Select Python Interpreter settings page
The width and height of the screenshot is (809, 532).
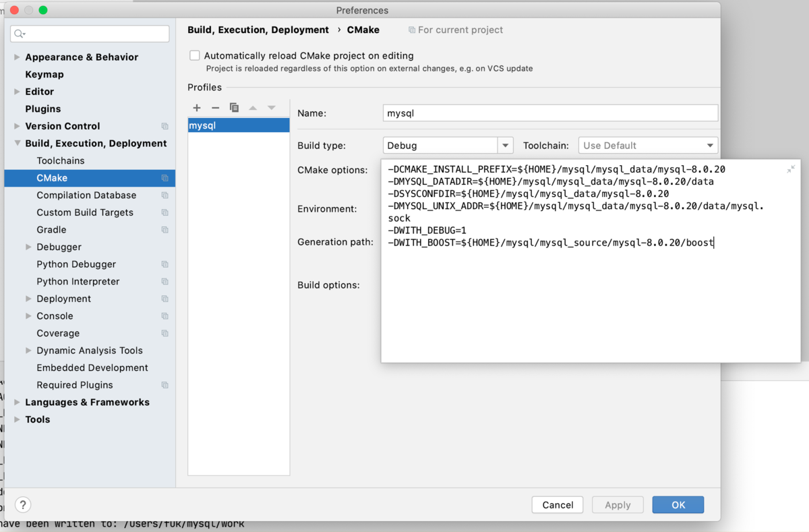click(78, 281)
